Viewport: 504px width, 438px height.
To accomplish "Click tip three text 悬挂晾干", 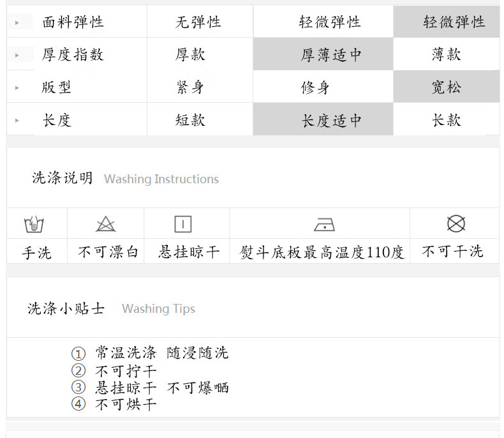I will [x=126, y=388].
